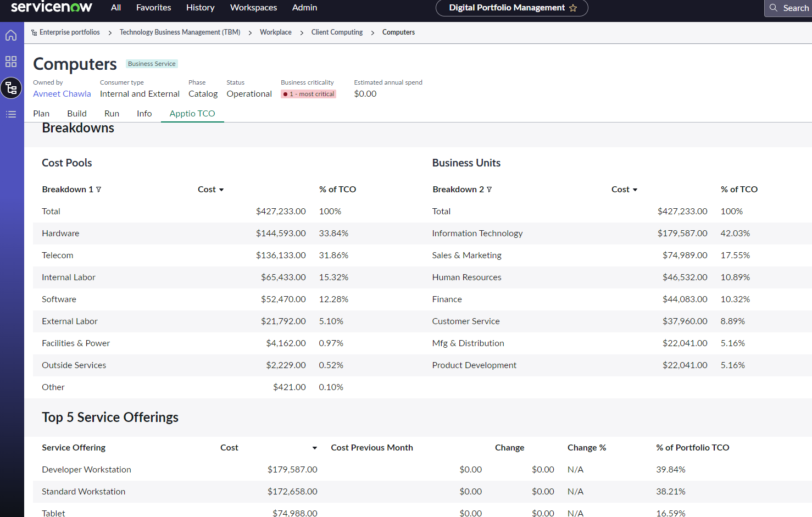Viewport: 812px width, 517px height.
Task: Open the Workspaces menu
Action: 253,8
